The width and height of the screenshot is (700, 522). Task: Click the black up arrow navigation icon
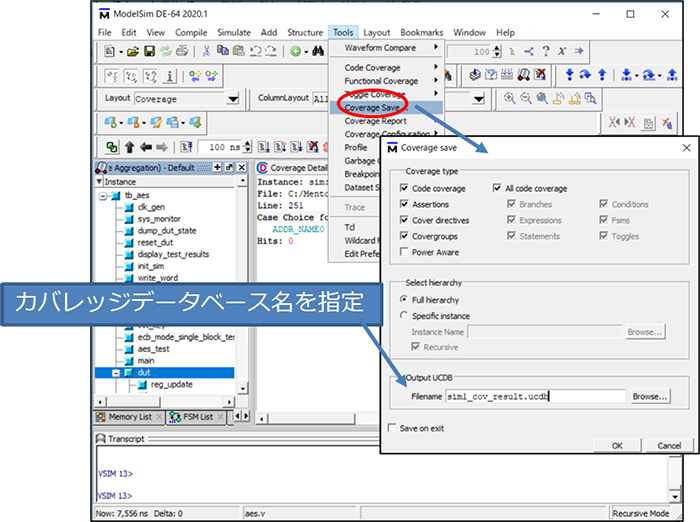[129, 147]
